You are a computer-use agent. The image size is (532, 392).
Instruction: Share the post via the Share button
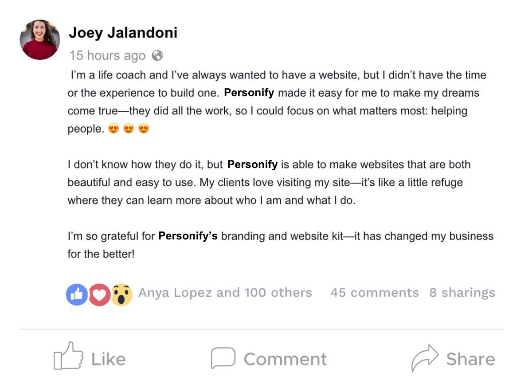472,359
